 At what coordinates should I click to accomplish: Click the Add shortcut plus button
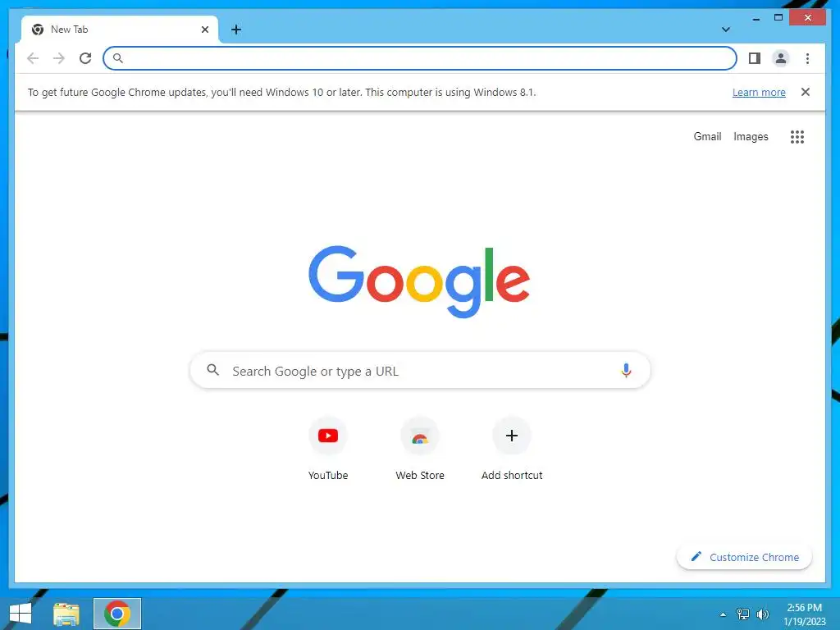click(x=512, y=436)
